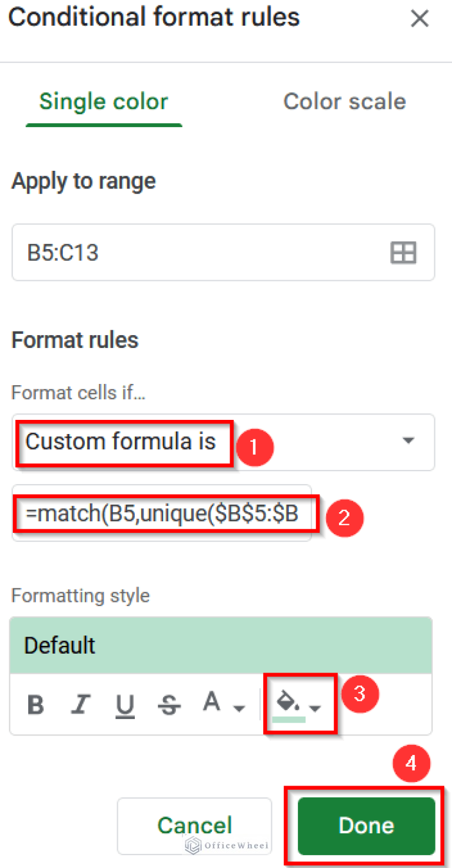Viewport: 452px width, 868px height.
Task: Cancel the conditional formatting rule
Action: pyautogui.click(x=194, y=826)
